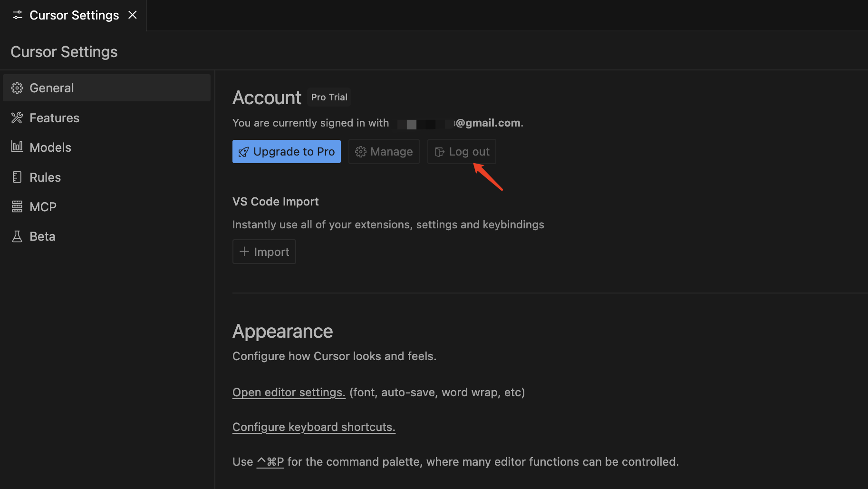The height and width of the screenshot is (489, 868).
Task: Close the Cursor Settings tab
Action: click(x=133, y=15)
